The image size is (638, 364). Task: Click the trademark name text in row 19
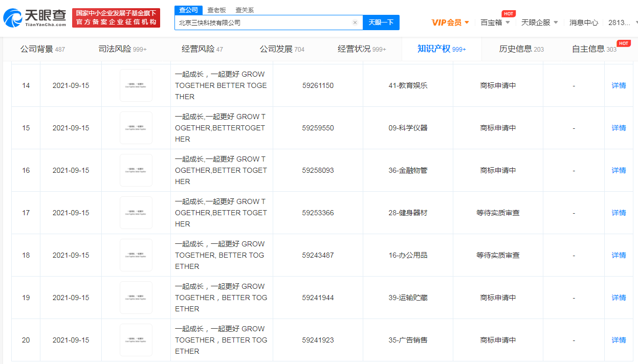coord(221,298)
